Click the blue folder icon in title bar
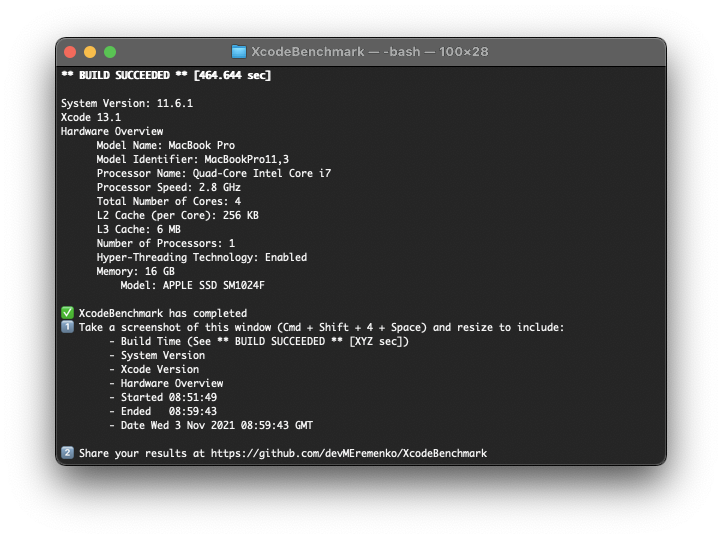This screenshot has width=722, height=539. pyautogui.click(x=239, y=52)
